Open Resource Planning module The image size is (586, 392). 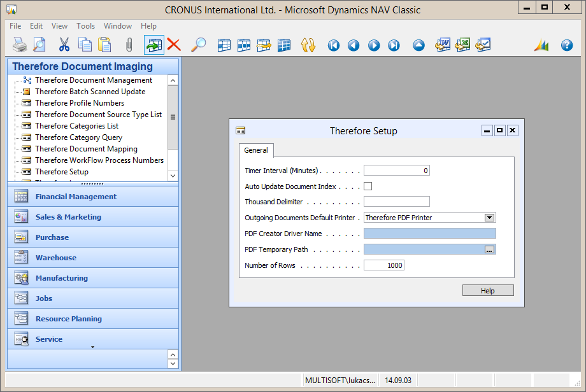[x=93, y=318]
